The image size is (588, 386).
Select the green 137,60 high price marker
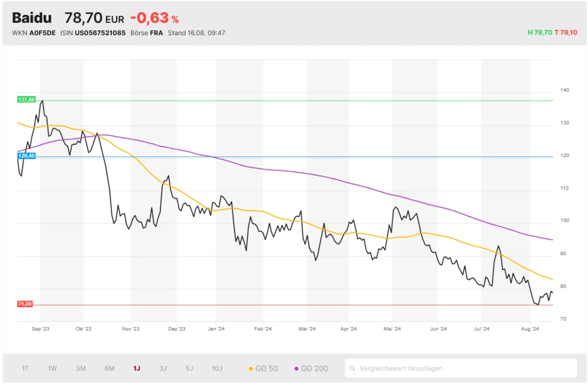[26, 99]
